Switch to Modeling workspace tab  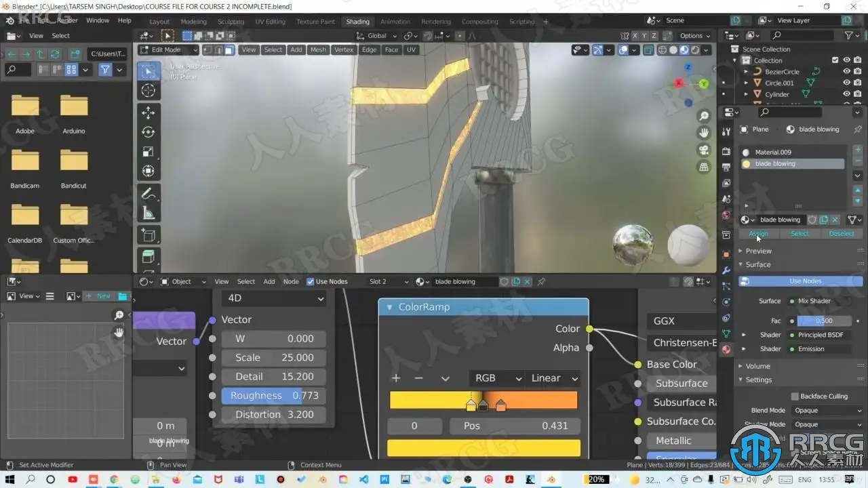click(194, 21)
